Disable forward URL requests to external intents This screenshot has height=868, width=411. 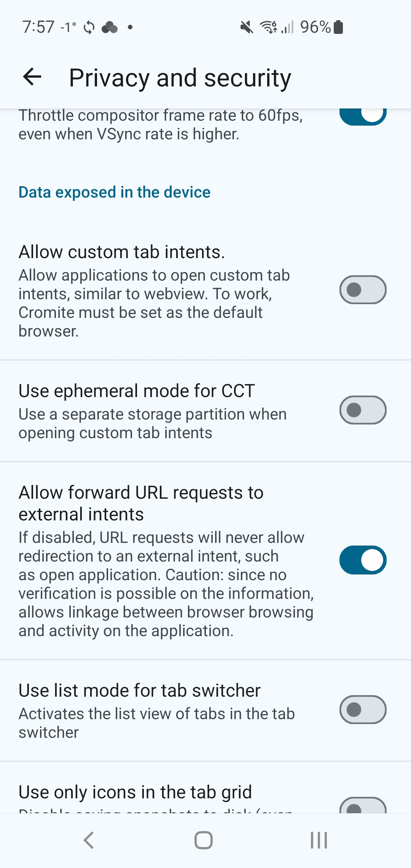tap(363, 560)
